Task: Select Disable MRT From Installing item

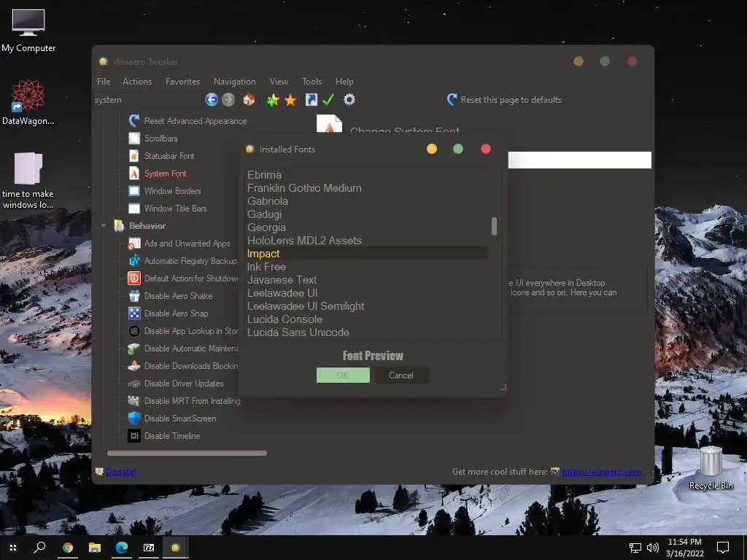Action: pos(192,401)
